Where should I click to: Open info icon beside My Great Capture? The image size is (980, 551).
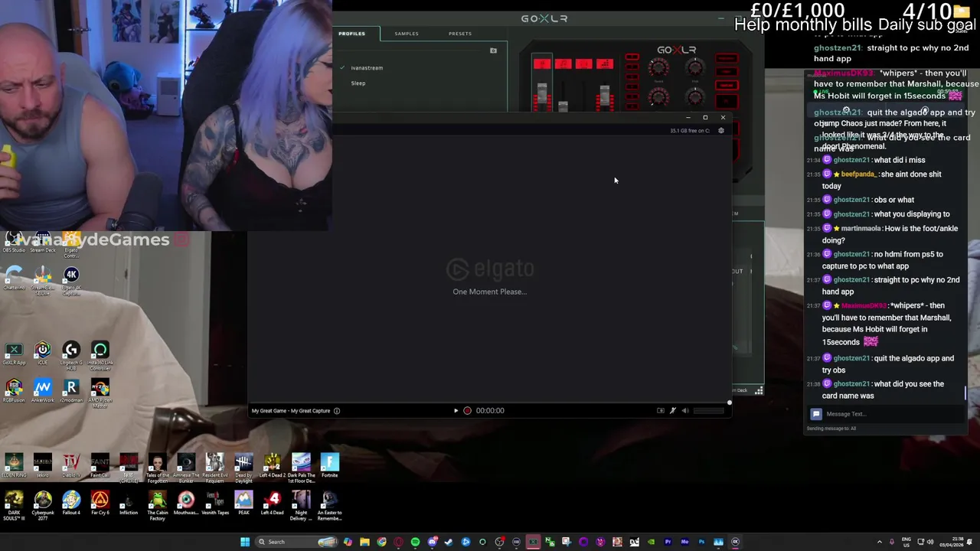click(x=336, y=411)
